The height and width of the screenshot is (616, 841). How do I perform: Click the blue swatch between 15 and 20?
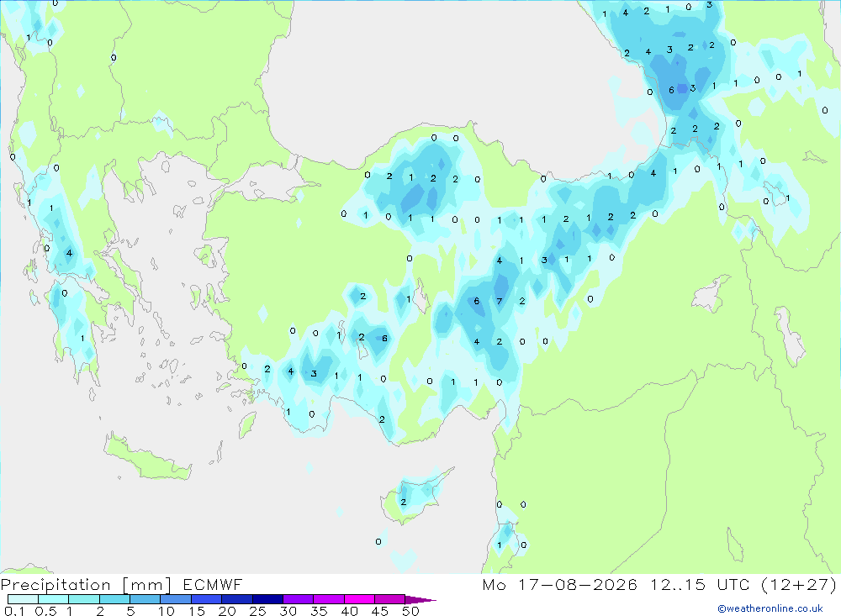click(206, 599)
